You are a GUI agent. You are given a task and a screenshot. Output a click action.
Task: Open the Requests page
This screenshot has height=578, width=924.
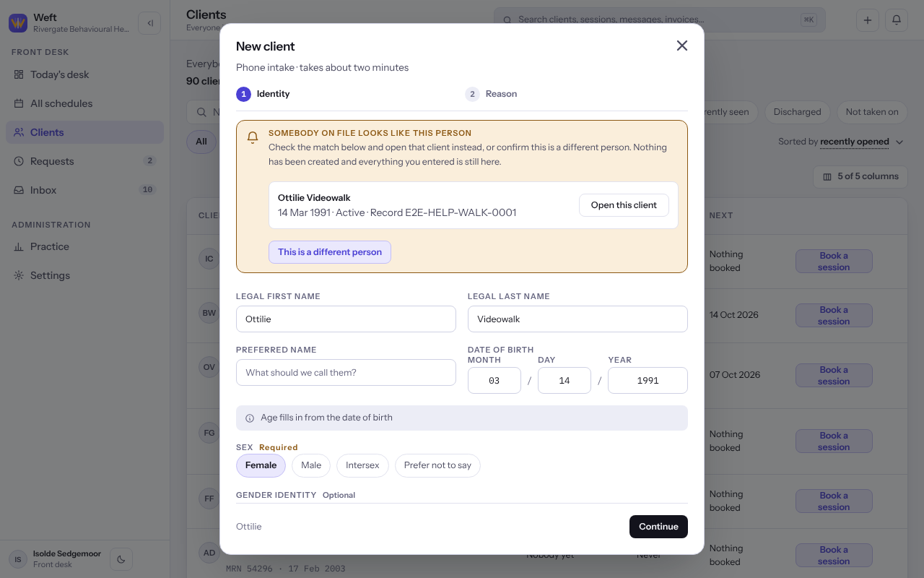84,161
